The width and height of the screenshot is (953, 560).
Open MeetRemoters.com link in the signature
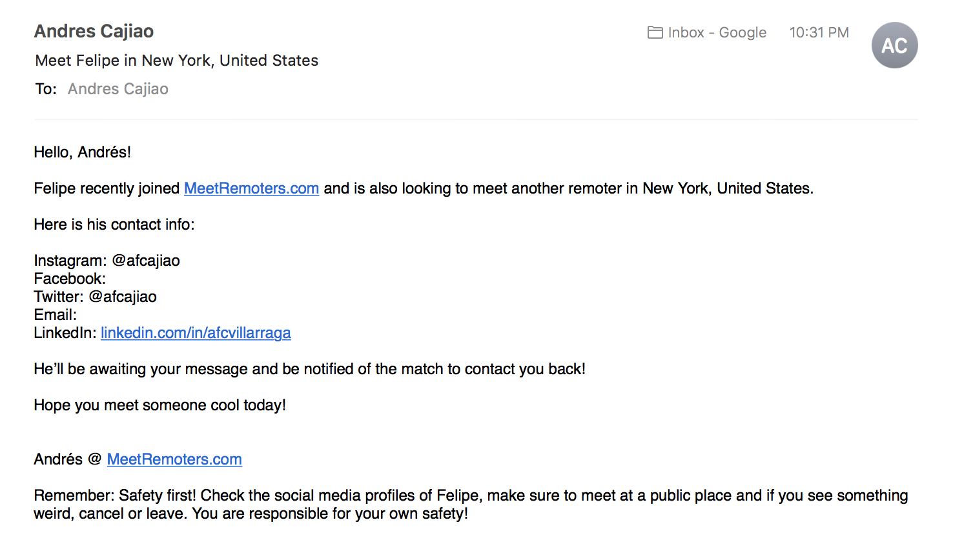174,459
